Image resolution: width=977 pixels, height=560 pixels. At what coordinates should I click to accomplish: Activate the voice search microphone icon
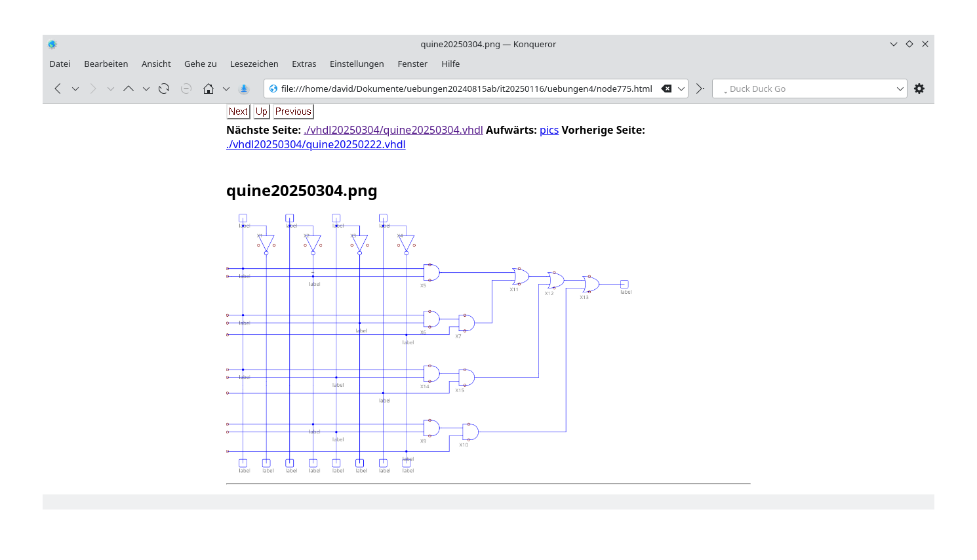point(243,88)
